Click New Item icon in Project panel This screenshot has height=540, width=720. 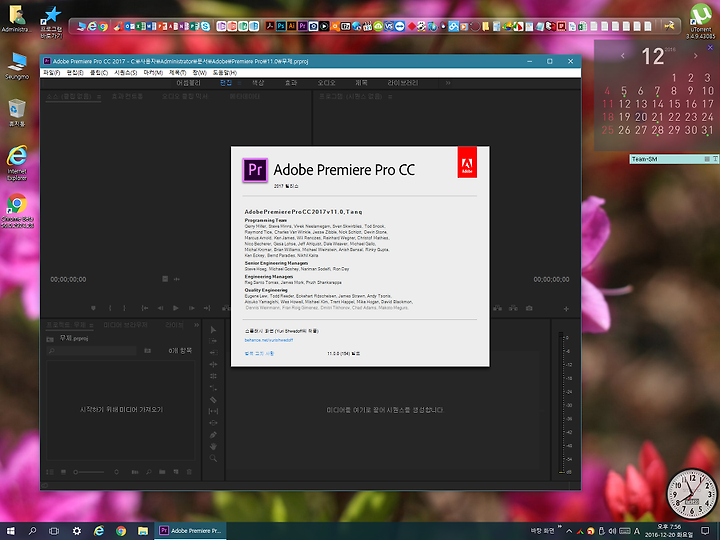pos(176,472)
